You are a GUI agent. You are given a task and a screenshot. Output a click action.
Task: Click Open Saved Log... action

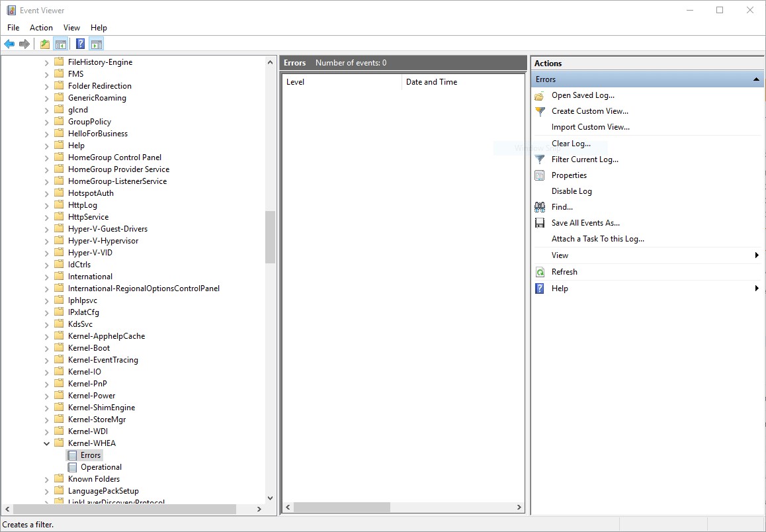(583, 95)
